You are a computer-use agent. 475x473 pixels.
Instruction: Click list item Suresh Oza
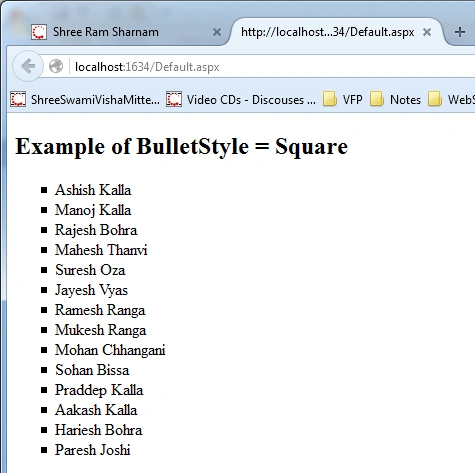[x=90, y=270]
